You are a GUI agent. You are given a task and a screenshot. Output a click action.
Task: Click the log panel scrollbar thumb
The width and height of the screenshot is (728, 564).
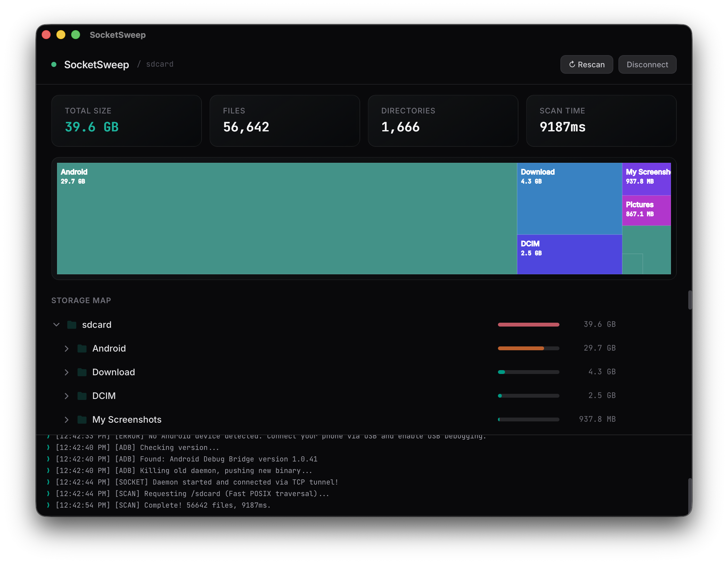tap(690, 496)
